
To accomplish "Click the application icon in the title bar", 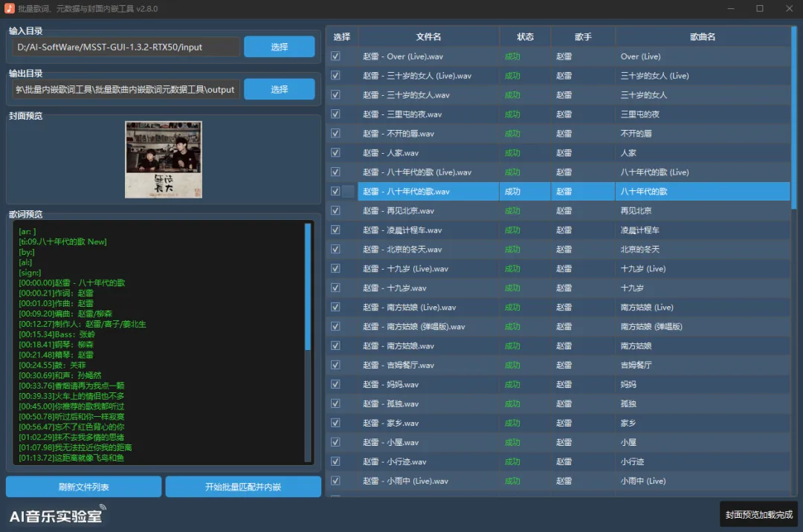I will (10, 9).
